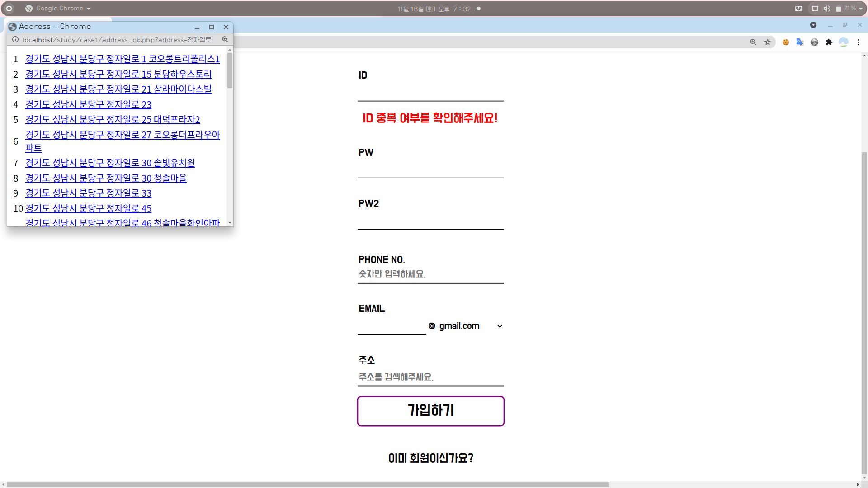The height and width of the screenshot is (488, 868).
Task: Open Chrome's three-dot menu
Action: tap(858, 42)
